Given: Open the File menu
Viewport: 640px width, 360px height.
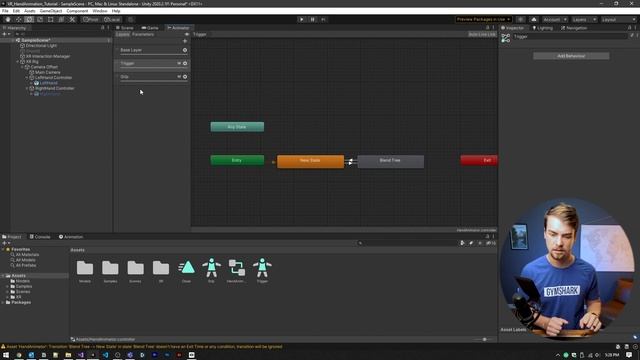Looking at the screenshot, I should point(5,11).
